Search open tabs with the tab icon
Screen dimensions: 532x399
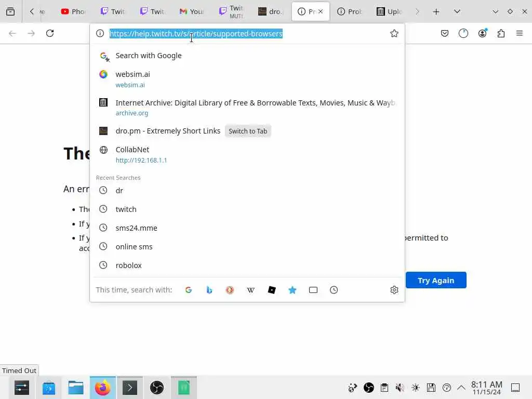point(313,290)
